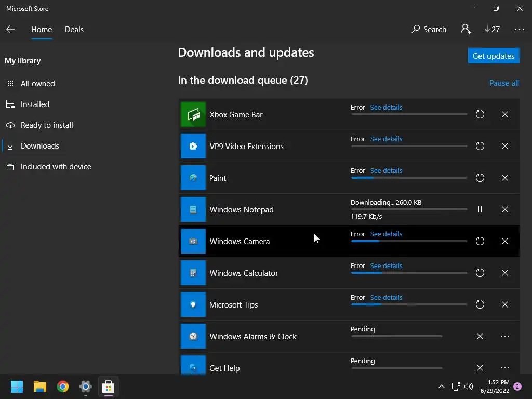See details for Xbox Game Bar error
The width and height of the screenshot is (532, 399).
click(x=386, y=107)
